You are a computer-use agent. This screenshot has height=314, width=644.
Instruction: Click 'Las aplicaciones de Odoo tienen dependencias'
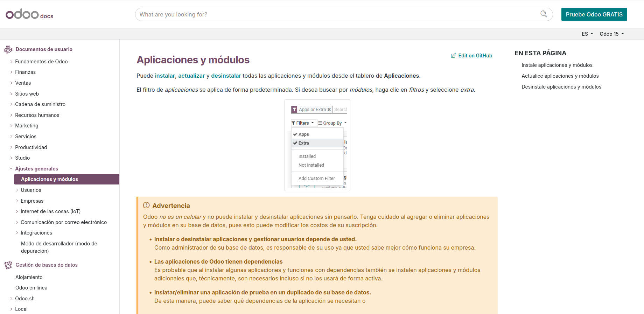pos(218,261)
